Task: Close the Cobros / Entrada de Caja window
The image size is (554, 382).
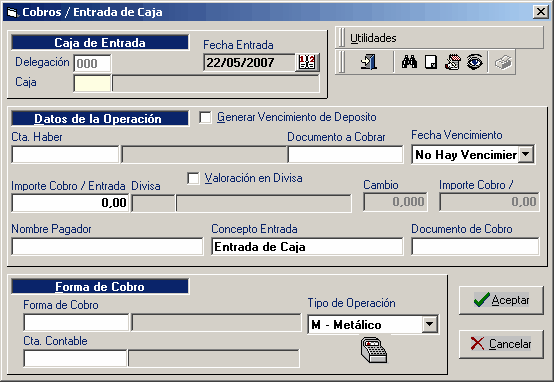Action: [x=541, y=12]
